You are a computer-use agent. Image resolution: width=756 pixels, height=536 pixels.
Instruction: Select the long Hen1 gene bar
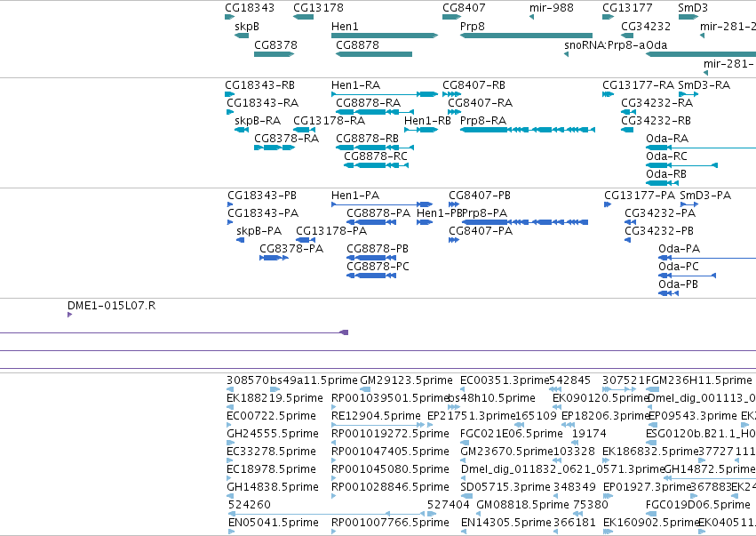tap(385, 36)
